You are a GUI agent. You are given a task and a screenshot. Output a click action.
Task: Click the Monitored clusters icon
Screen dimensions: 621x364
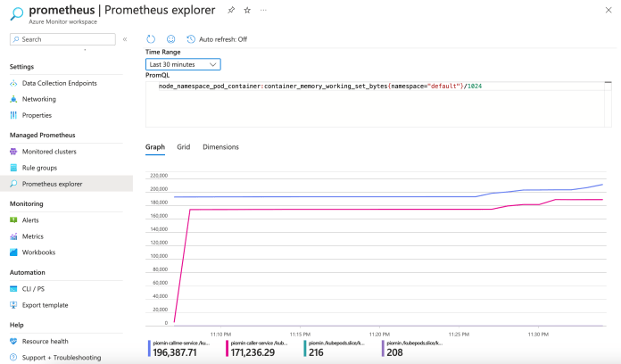pyautogui.click(x=13, y=152)
